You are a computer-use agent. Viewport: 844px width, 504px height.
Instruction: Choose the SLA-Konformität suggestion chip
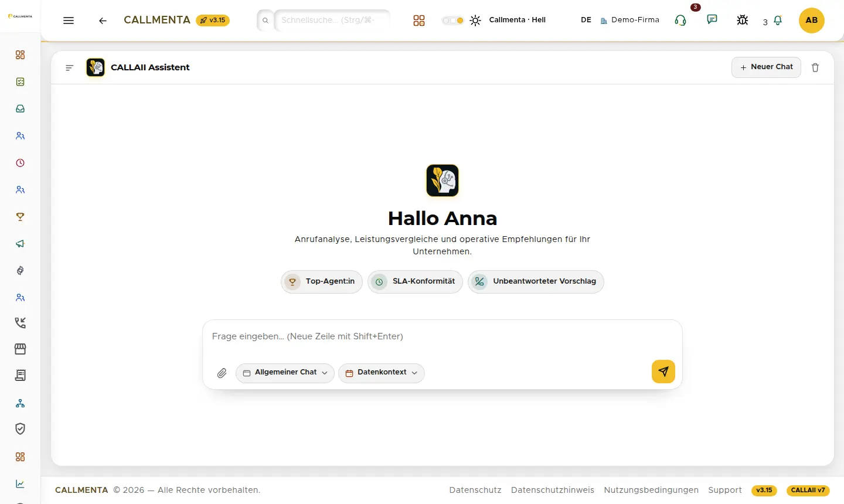point(416,282)
